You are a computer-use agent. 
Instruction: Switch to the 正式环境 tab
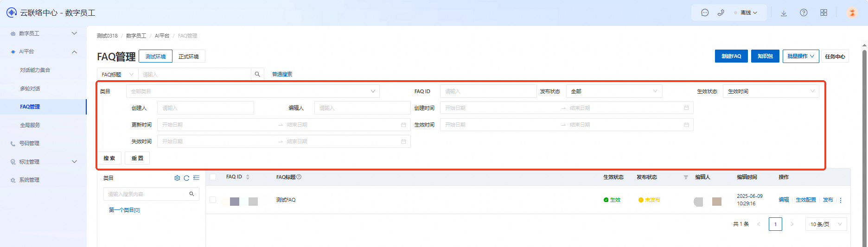[189, 56]
